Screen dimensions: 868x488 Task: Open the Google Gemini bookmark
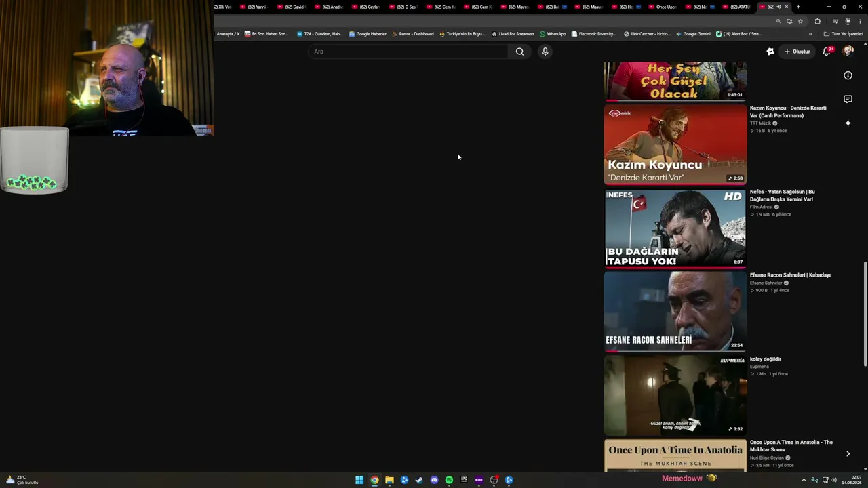pyautogui.click(x=693, y=34)
